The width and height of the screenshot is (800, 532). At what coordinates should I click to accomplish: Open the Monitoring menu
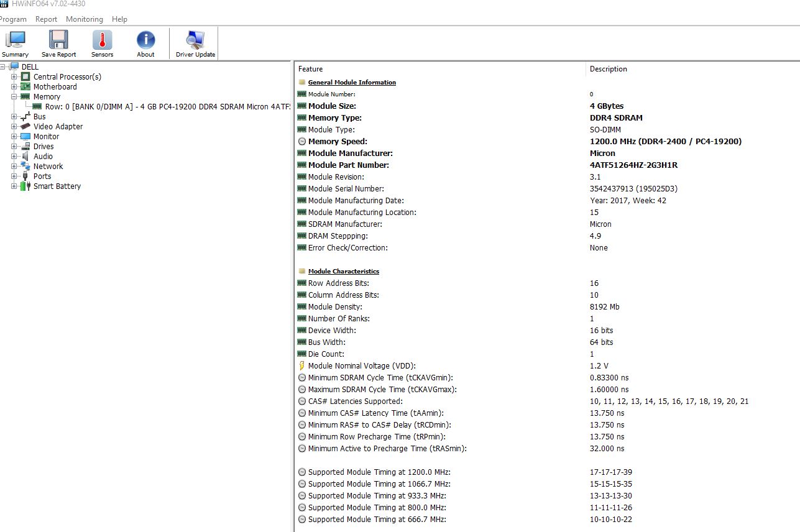pyautogui.click(x=84, y=19)
